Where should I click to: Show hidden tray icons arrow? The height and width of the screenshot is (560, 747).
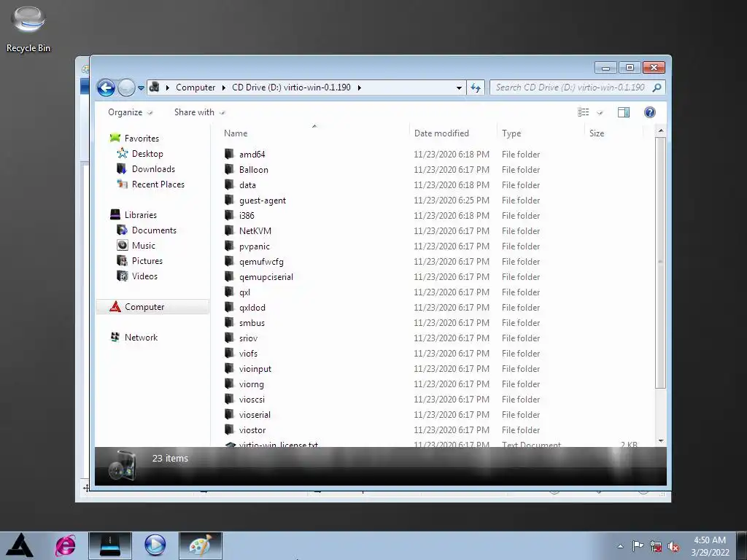pos(620,546)
